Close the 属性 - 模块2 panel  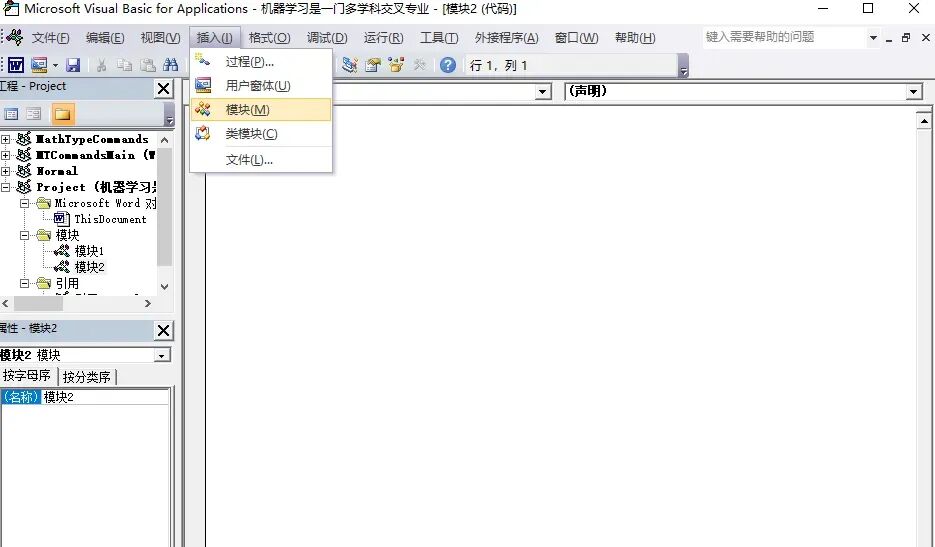[x=163, y=330]
